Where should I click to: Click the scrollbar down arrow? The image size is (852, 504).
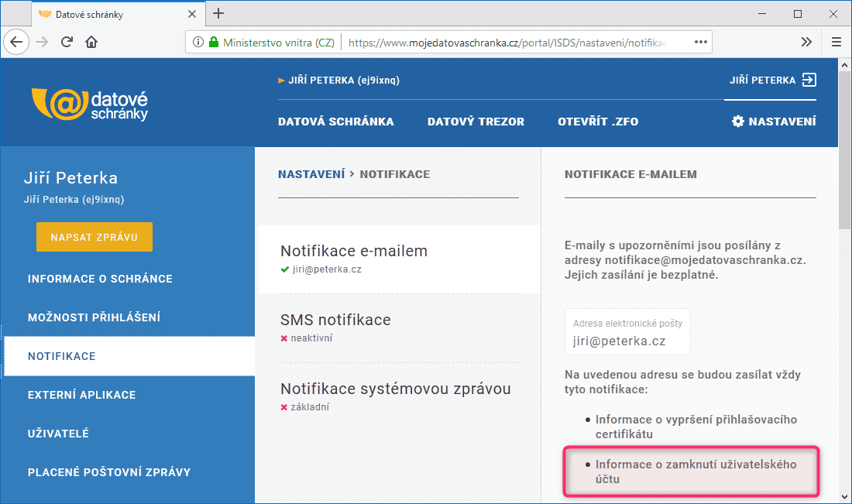844,497
